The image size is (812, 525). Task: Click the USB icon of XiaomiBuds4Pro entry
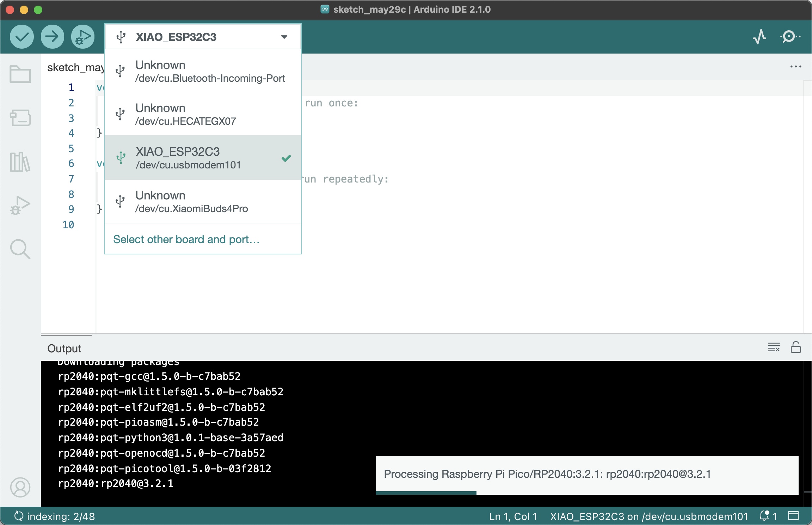(x=120, y=202)
